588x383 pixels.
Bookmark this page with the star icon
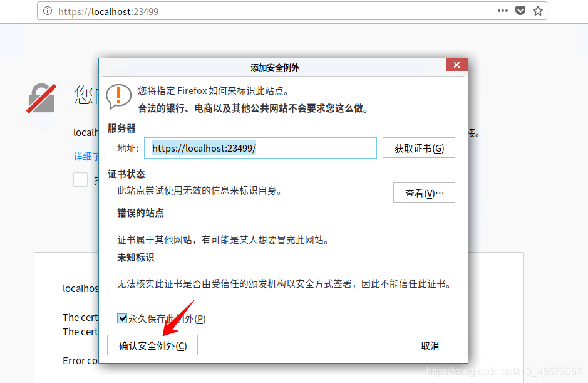[538, 11]
